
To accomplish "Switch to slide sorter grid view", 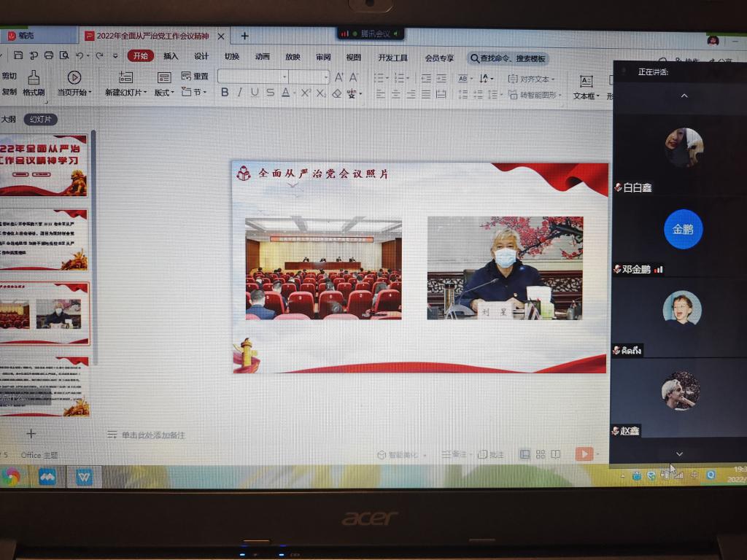I will 541,454.
